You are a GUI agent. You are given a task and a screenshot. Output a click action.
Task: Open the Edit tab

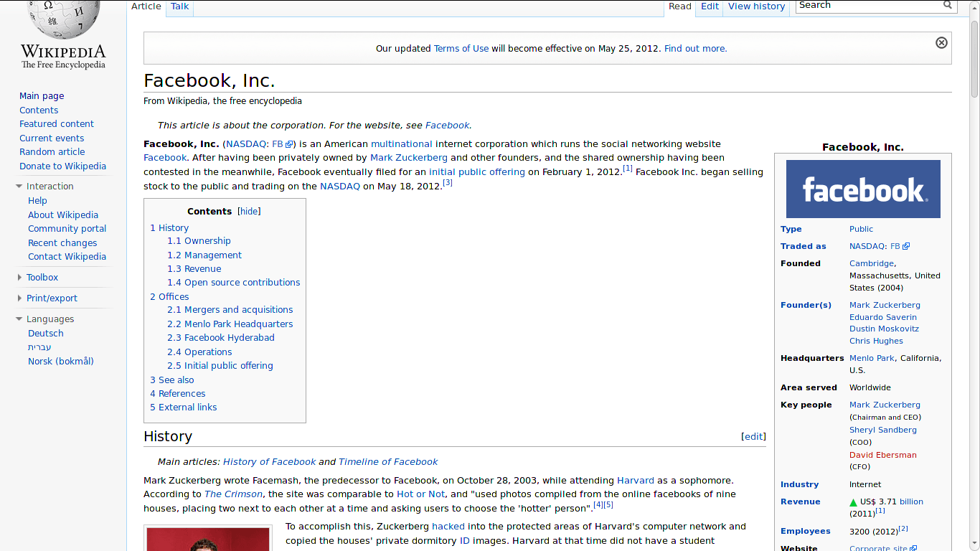tap(710, 6)
